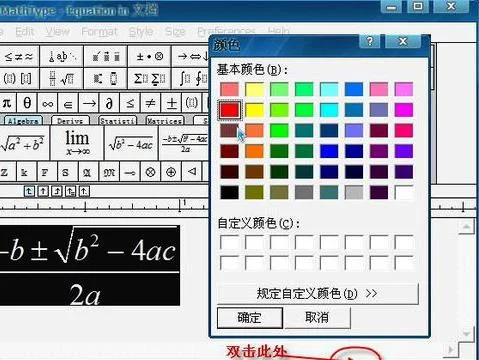Switch to the Derivs tab
Viewport: 479px width, 360px height.
[70, 121]
